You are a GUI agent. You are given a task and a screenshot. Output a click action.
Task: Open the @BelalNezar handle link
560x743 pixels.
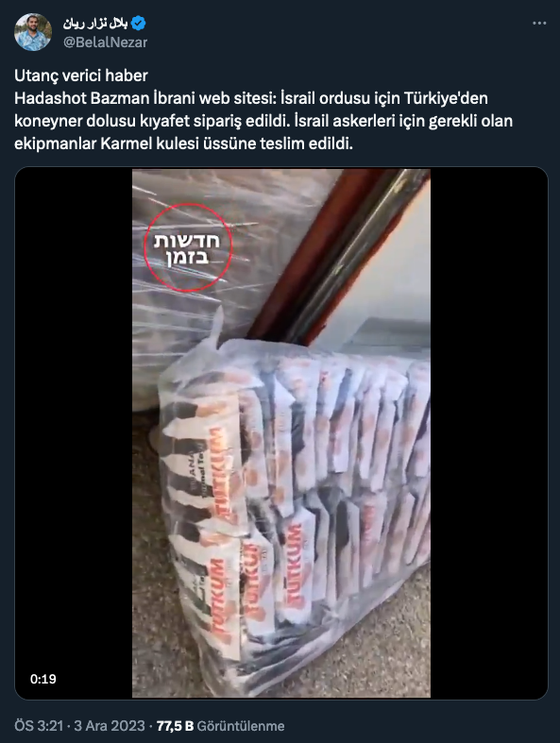click(105, 42)
